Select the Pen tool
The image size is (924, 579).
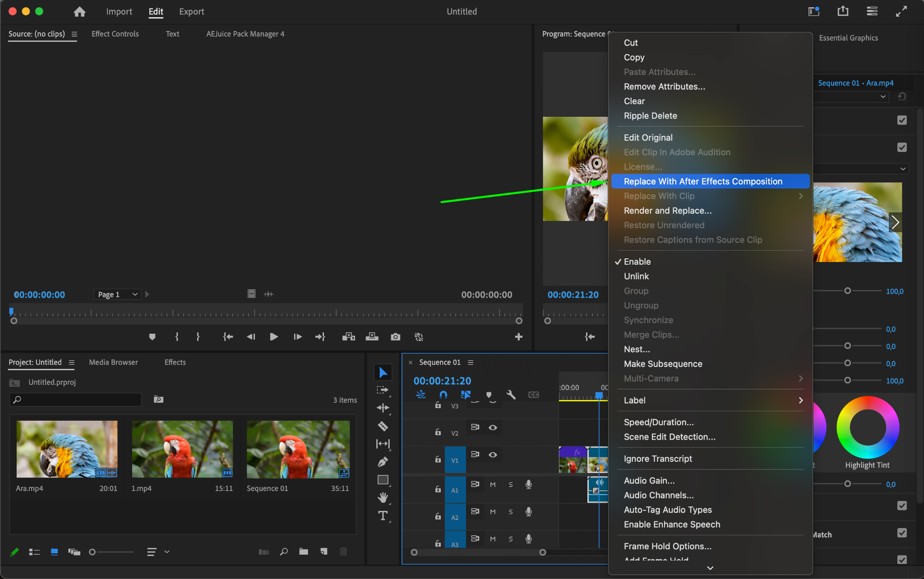click(383, 462)
